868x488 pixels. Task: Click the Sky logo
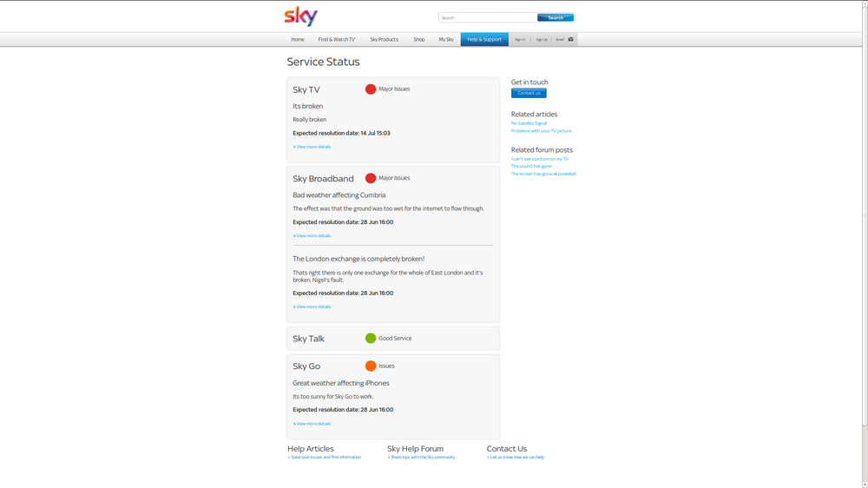click(300, 16)
